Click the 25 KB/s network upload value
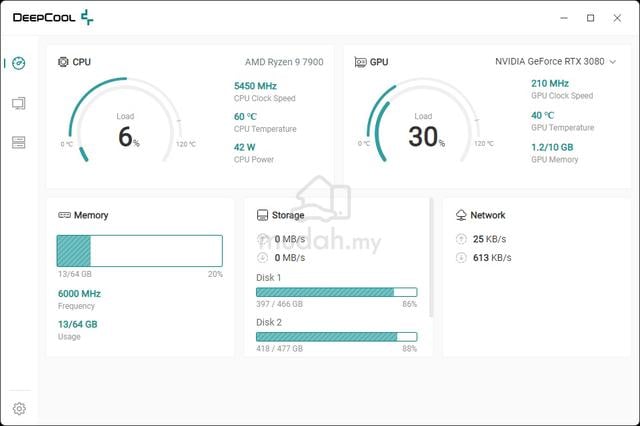This screenshot has width=640, height=426. click(x=489, y=239)
